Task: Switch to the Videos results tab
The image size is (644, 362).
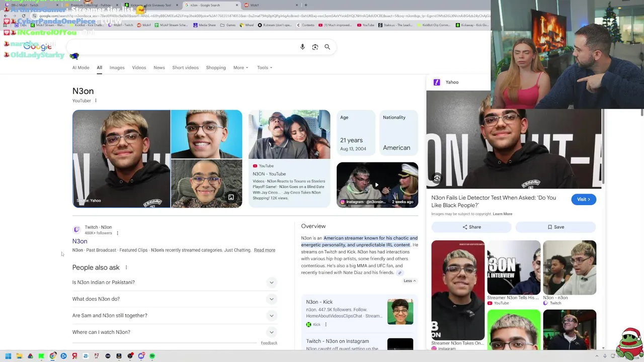Action: click(139, 67)
